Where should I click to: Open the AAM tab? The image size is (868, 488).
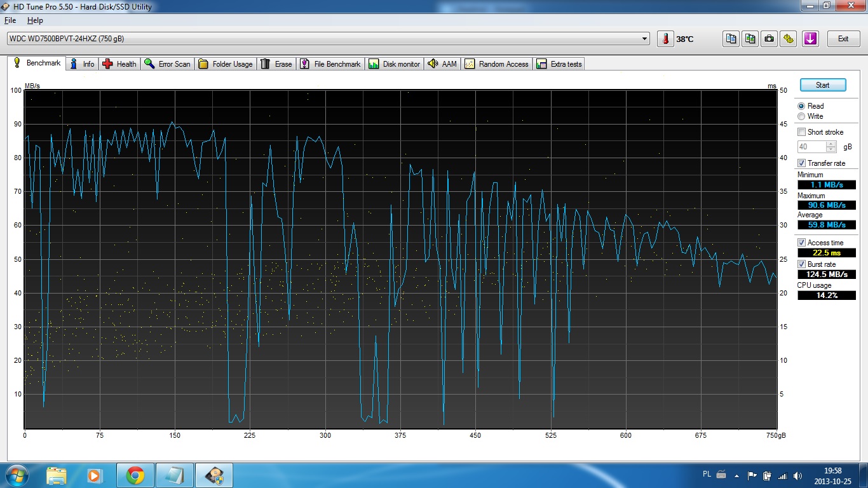pos(442,64)
